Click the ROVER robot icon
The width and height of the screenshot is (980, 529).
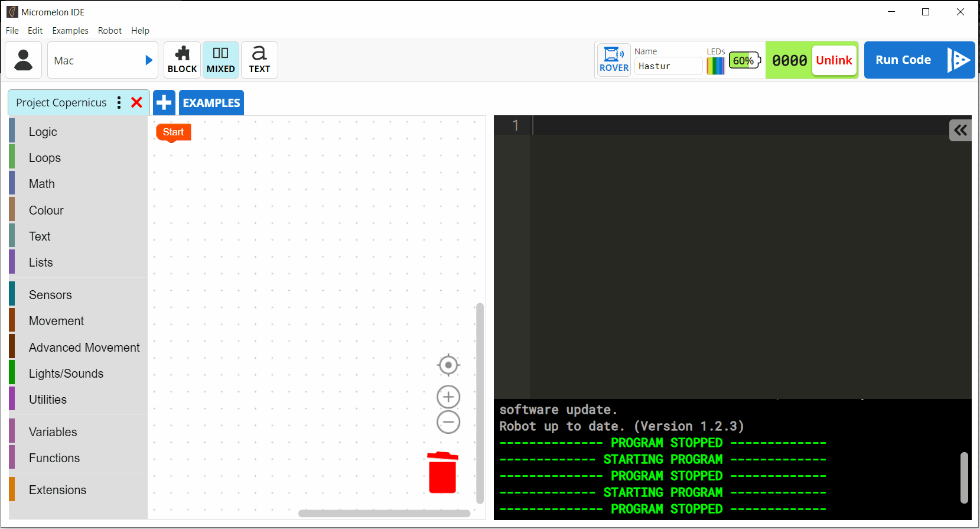click(x=614, y=60)
